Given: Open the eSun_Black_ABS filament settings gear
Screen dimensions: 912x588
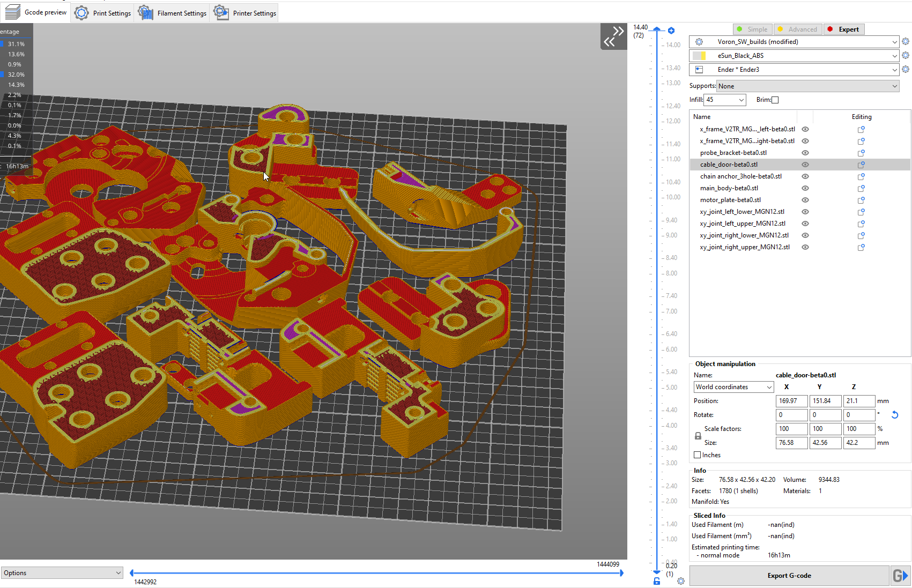Looking at the screenshot, I should tap(906, 55).
